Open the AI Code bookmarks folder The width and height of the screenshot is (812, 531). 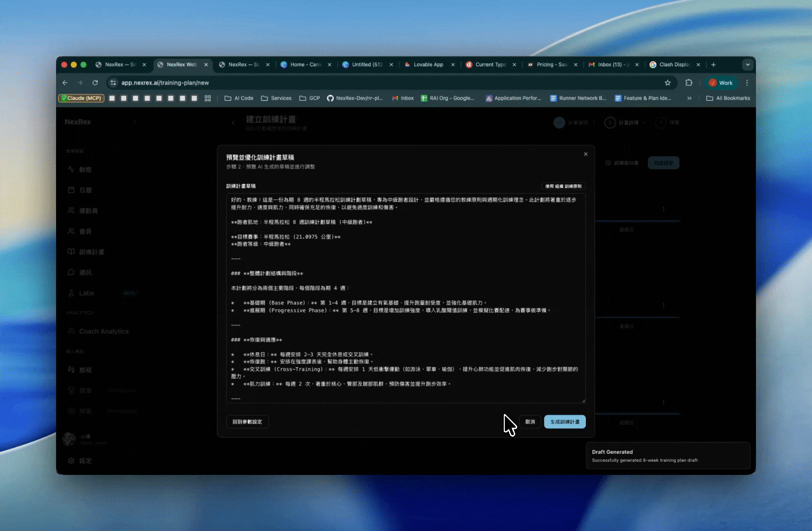[x=239, y=98]
